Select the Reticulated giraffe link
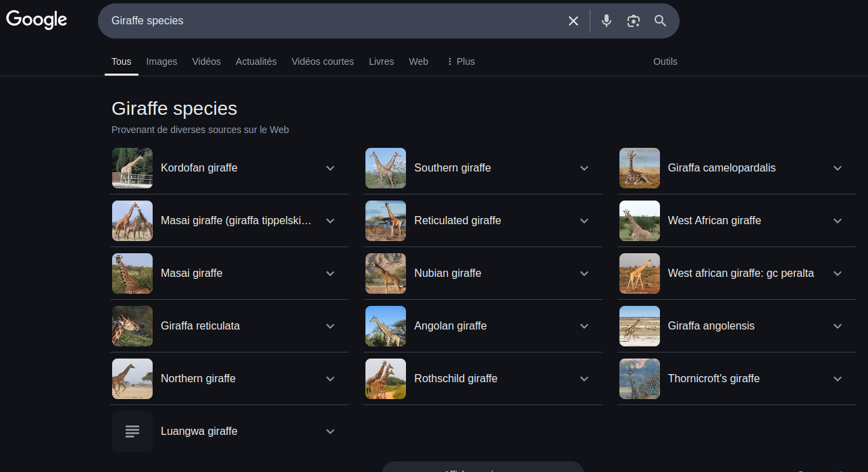The width and height of the screenshot is (868, 472). (457, 221)
